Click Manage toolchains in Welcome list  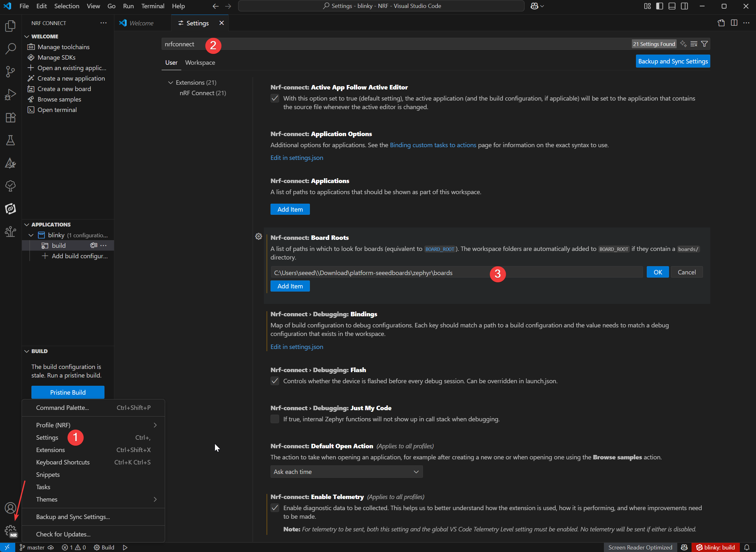64,47
